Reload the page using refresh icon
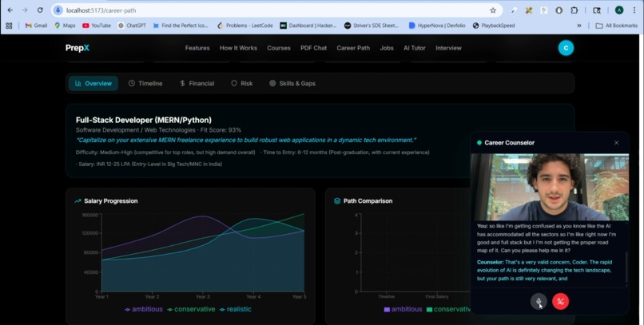Image resolution: width=644 pixels, height=325 pixels. click(x=40, y=10)
